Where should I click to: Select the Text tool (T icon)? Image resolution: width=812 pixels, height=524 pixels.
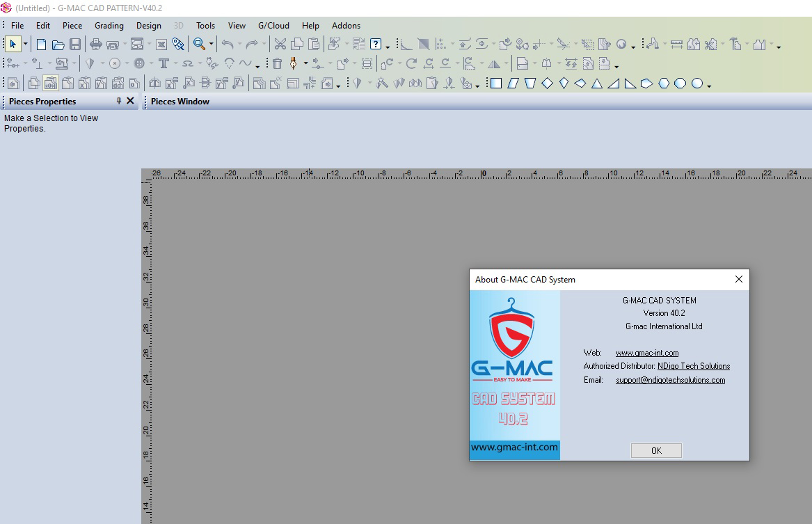[x=164, y=63]
